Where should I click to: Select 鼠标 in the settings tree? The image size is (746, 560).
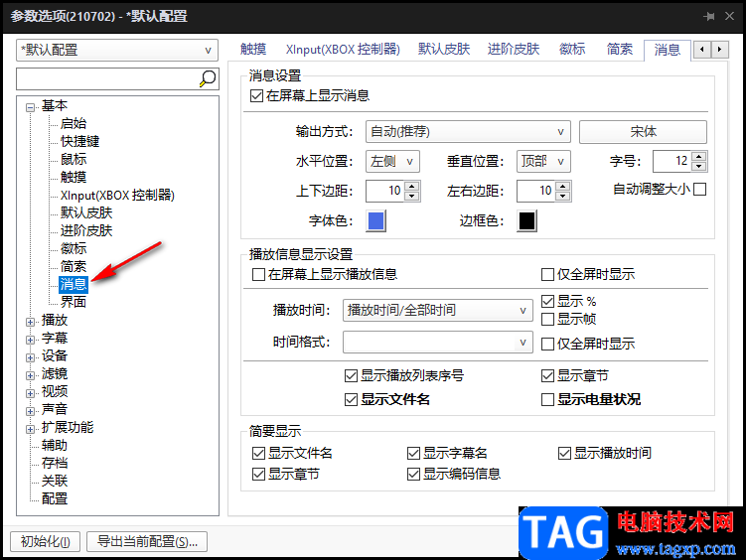pyautogui.click(x=74, y=159)
